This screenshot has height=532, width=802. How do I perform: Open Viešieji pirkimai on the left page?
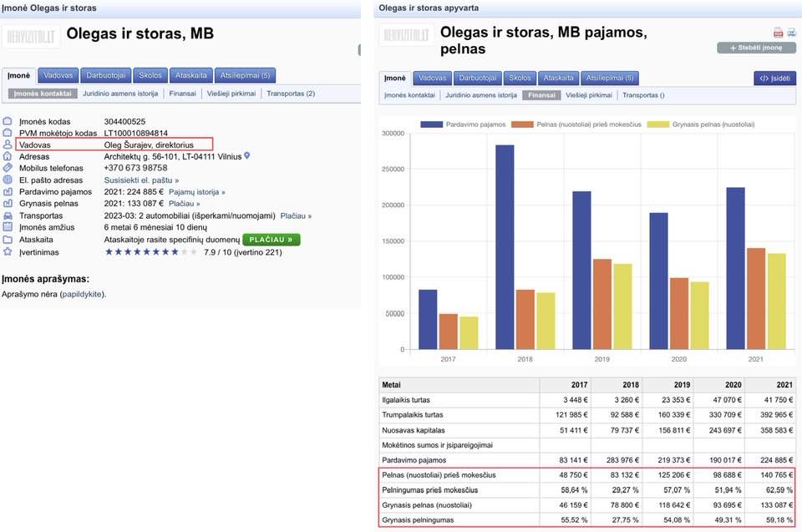click(x=231, y=94)
